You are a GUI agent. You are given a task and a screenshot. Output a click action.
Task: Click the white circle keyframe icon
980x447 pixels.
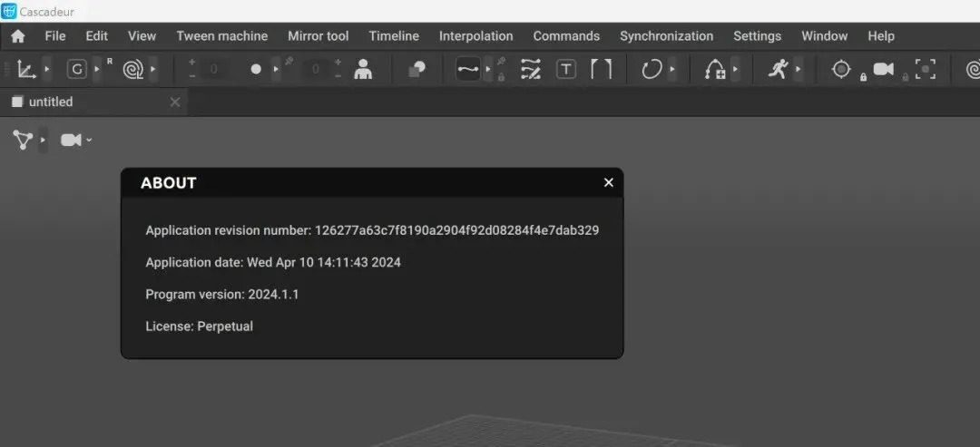point(256,69)
